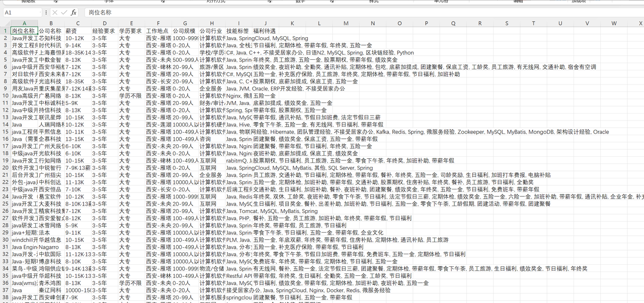Image resolution: width=644 pixels, height=303 pixels.
Task: Click the company cell 芯知科技
Action: click(x=51, y=38)
